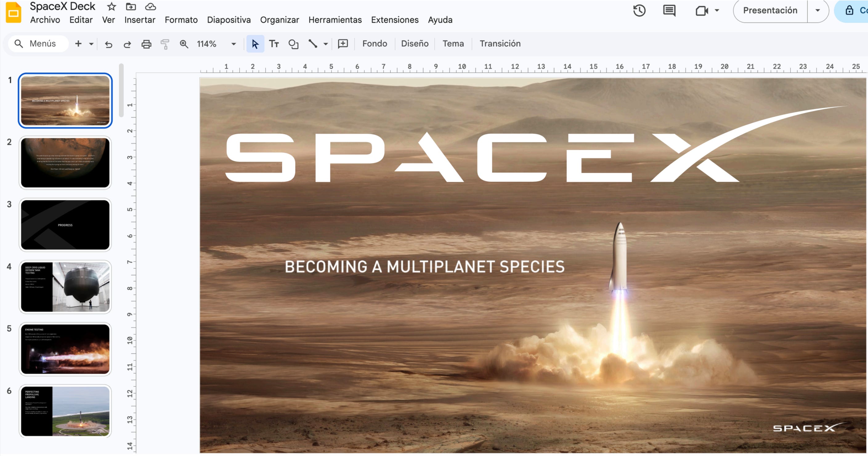Select the shape tool icon

click(293, 44)
